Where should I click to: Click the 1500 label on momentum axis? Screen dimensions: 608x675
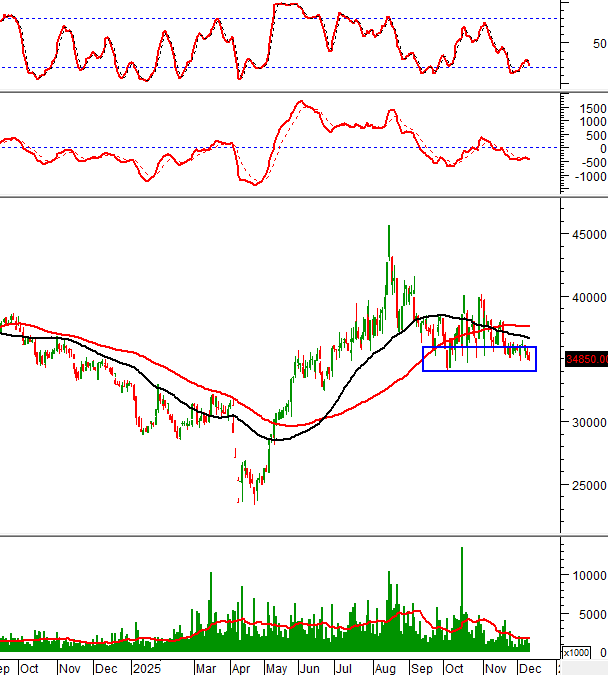tap(590, 108)
